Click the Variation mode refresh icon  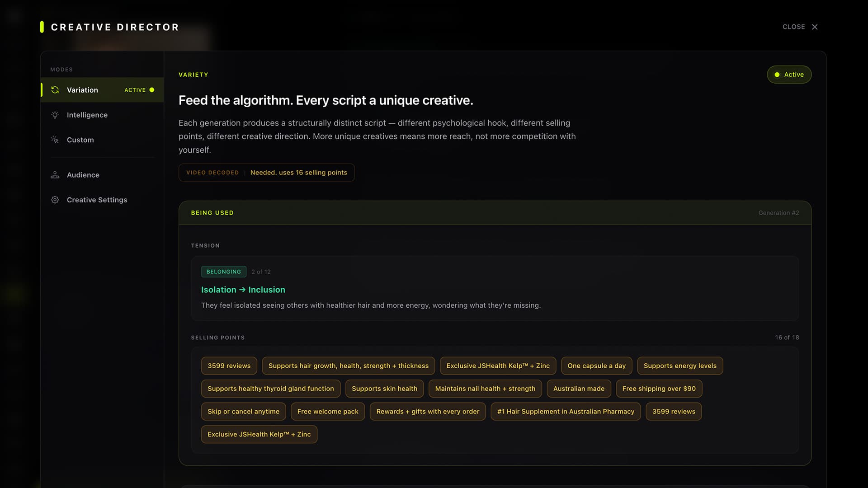tap(55, 90)
